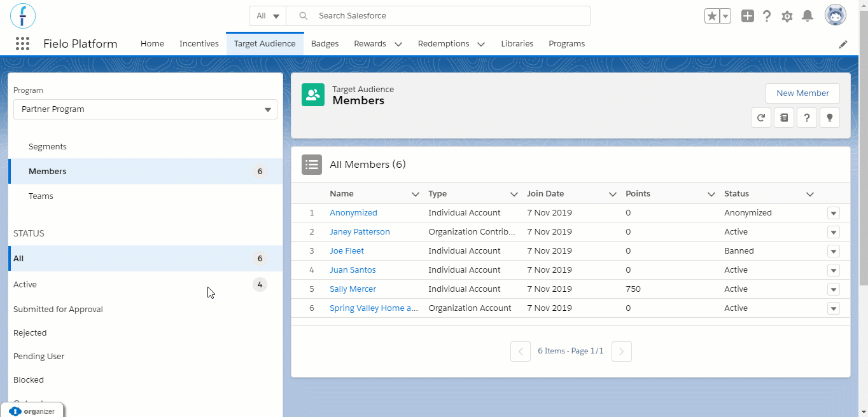Viewport: 868px width, 417px height.
Task: Open the search scope All dropdown
Action: pos(267,16)
